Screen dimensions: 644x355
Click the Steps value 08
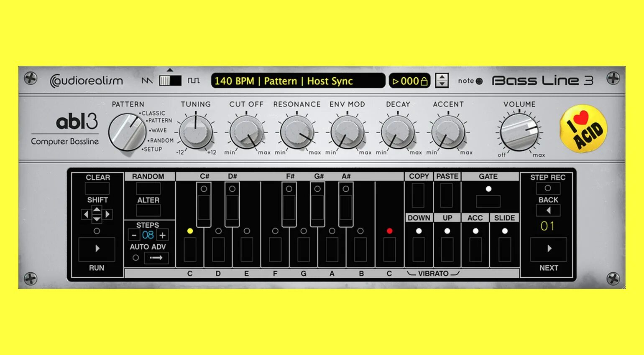(148, 235)
